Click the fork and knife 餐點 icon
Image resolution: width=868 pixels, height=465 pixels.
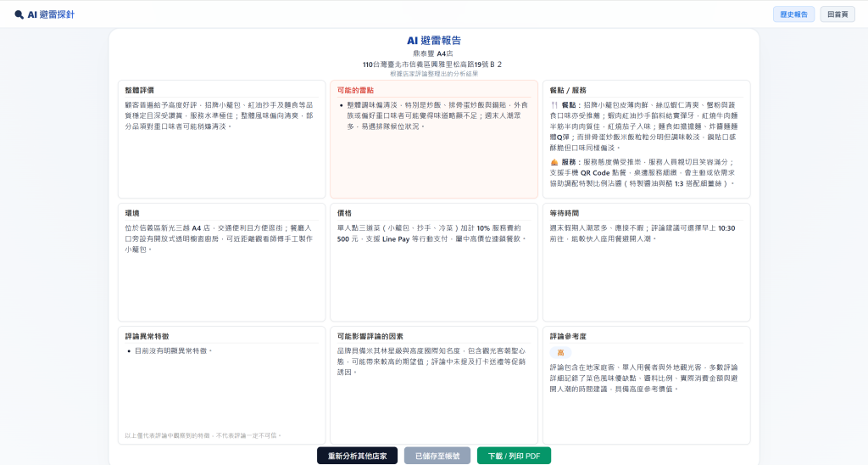554,104
